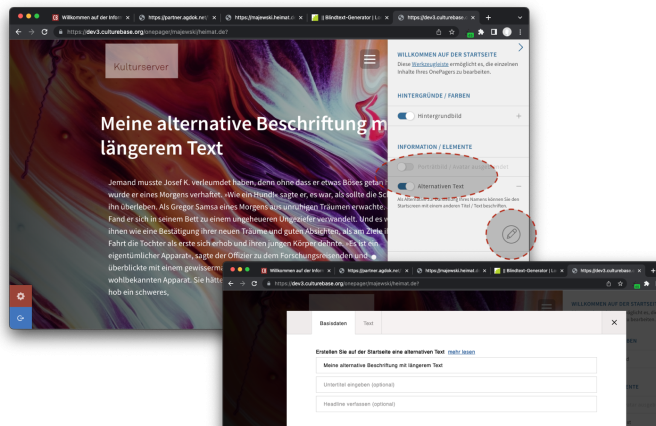
Task: Click the blue logout icon at bottom left
Action: click(21, 318)
